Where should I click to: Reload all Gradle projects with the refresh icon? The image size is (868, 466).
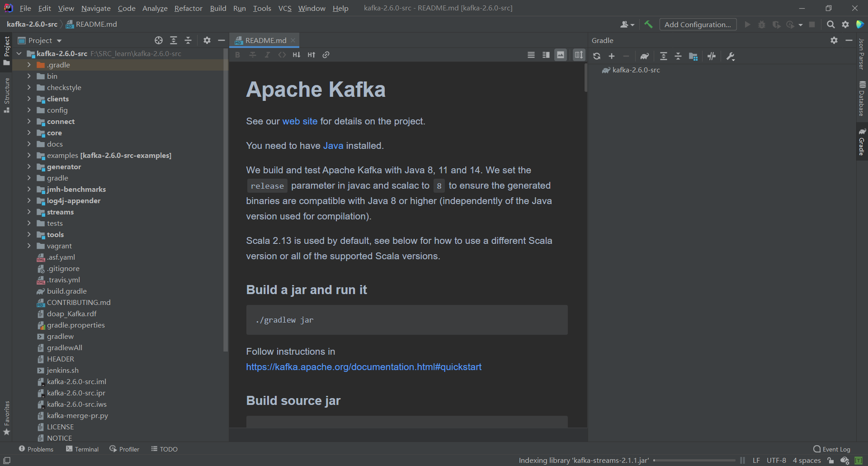point(597,56)
